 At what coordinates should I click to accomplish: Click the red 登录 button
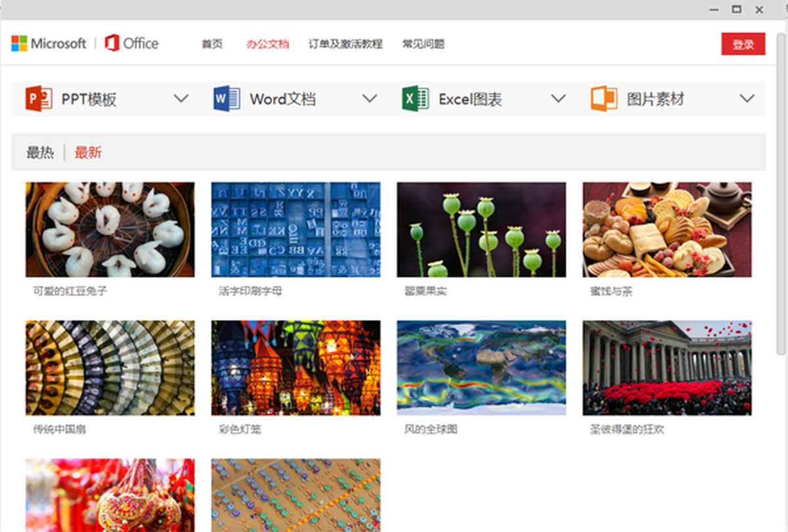[x=743, y=44]
